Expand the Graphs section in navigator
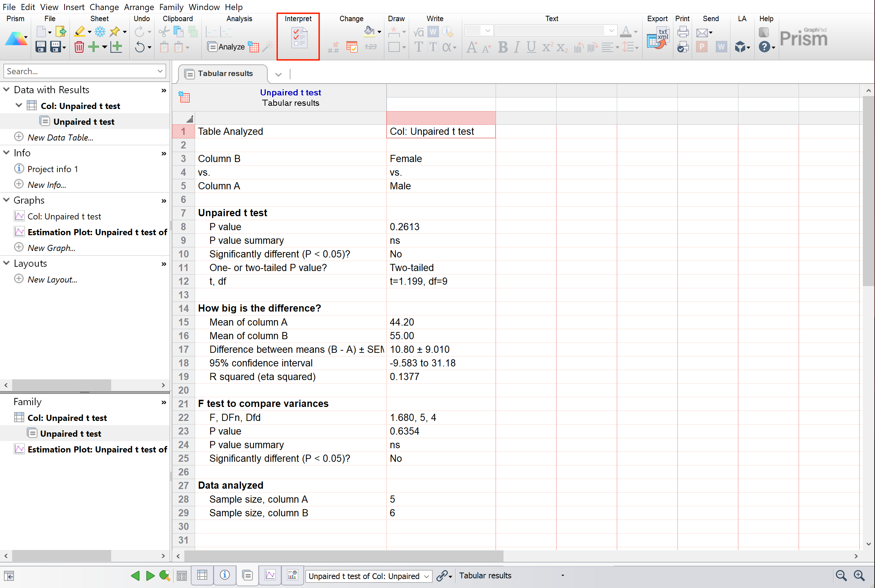Viewport: 875px width, 588px height. 8,201
